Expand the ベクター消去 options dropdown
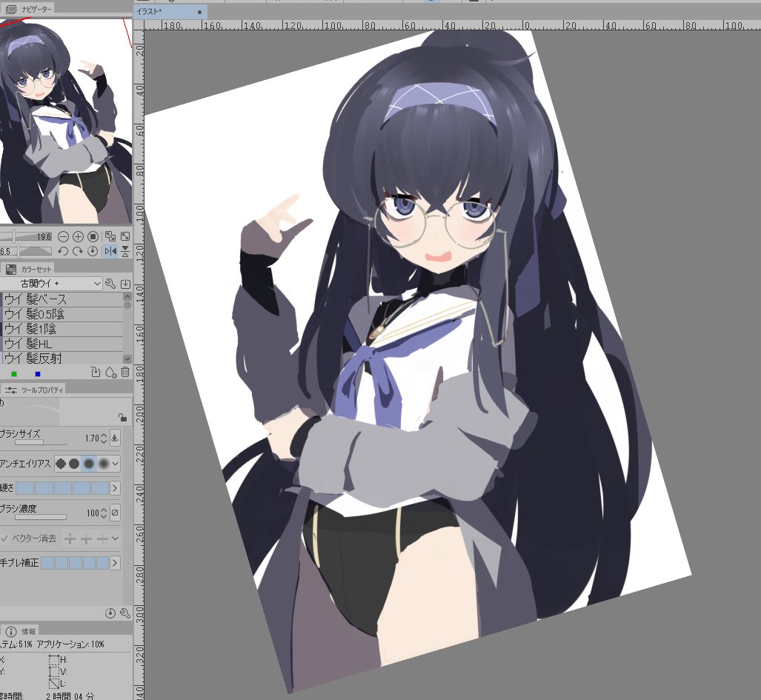Viewport: 761px width, 700px height. coord(115,538)
